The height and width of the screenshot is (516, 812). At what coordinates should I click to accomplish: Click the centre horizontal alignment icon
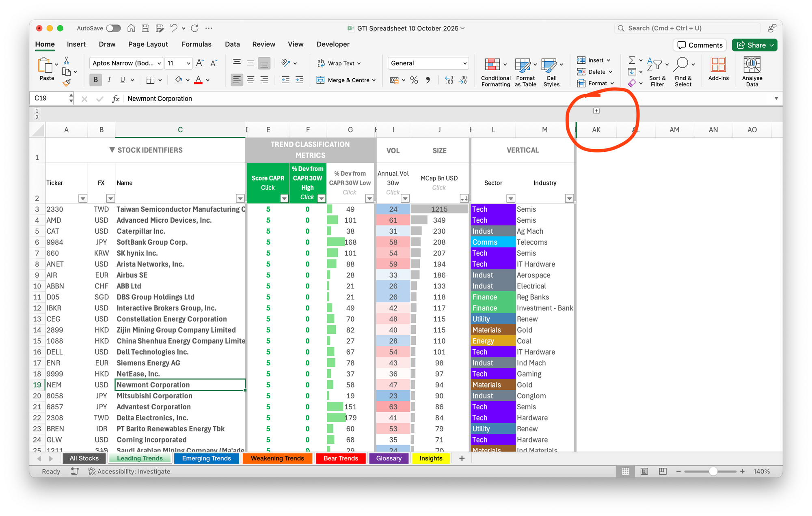251,80
